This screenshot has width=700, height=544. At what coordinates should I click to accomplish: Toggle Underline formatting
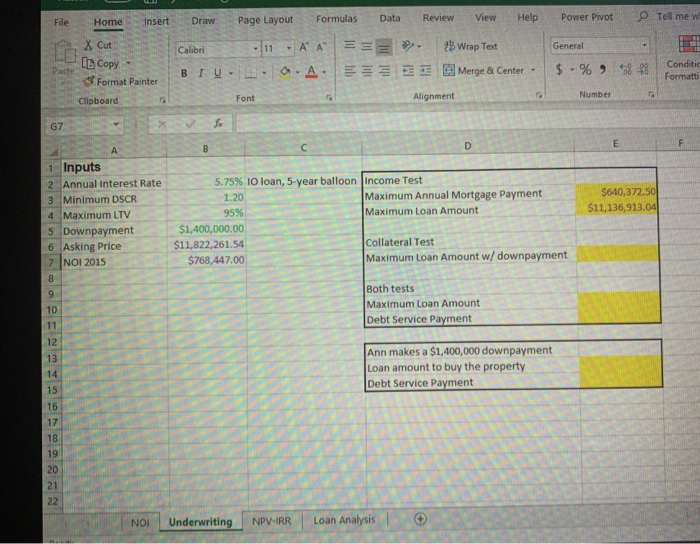pyautogui.click(x=217, y=73)
